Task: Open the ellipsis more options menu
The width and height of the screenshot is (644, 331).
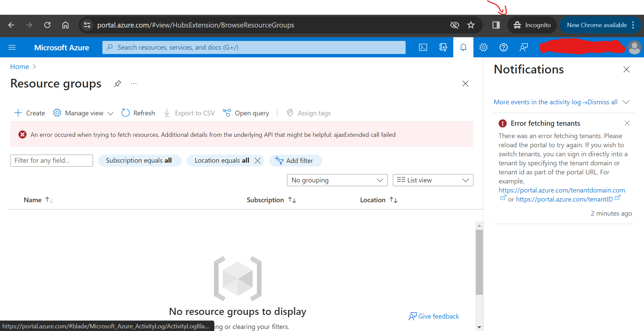Action: click(134, 84)
